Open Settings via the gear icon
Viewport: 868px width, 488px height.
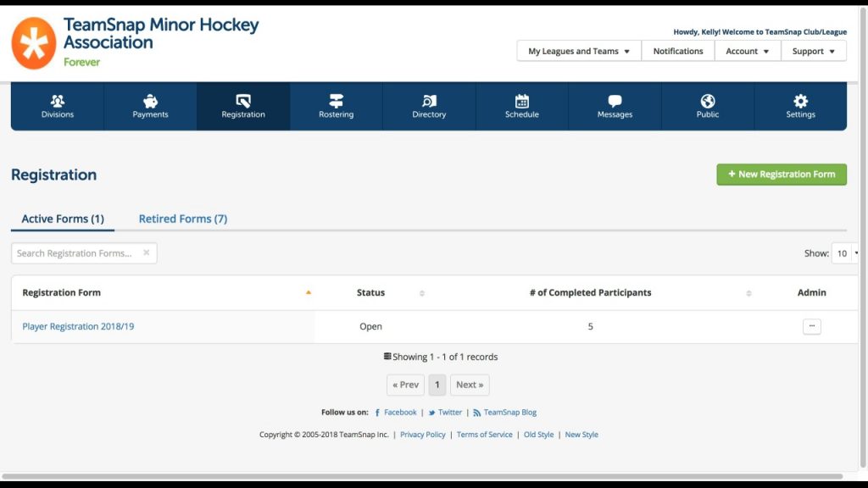(x=800, y=105)
